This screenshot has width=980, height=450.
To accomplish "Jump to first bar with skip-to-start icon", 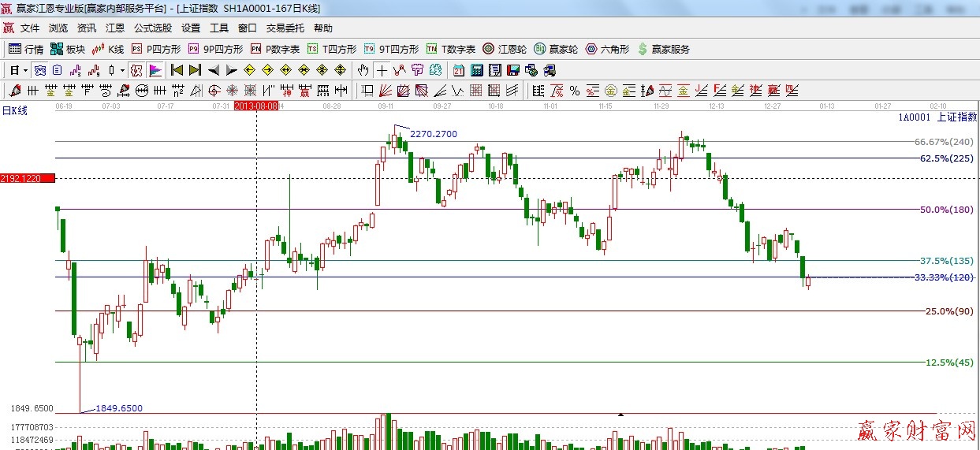I will [x=177, y=70].
